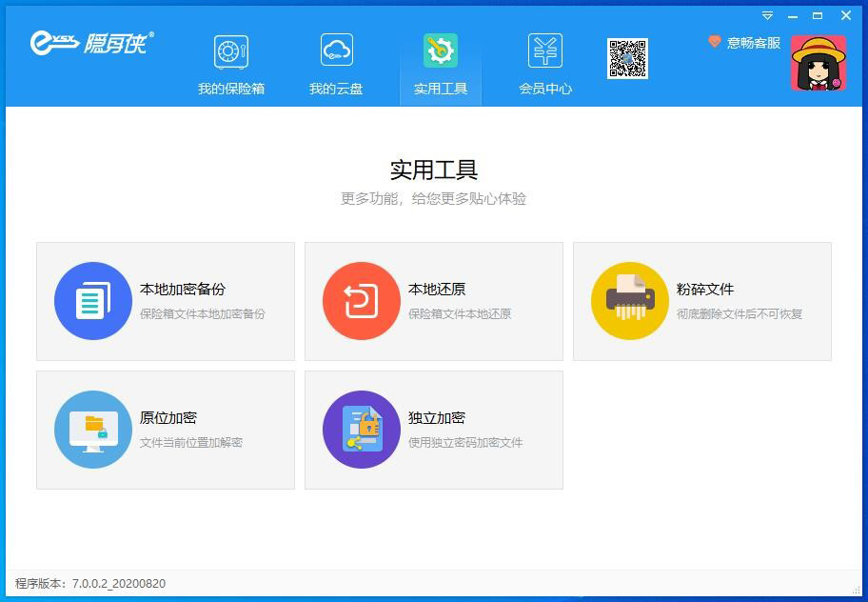This screenshot has height=602, width=868.
Task: Click the 隐身侠 logo in top left
Action: point(92,42)
